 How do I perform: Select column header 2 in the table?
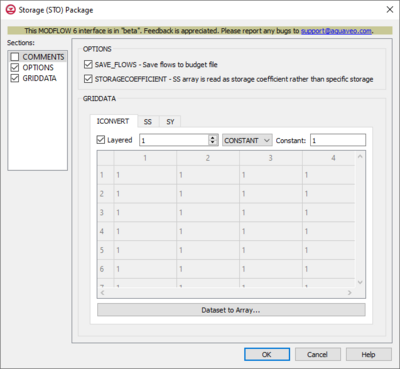point(208,158)
